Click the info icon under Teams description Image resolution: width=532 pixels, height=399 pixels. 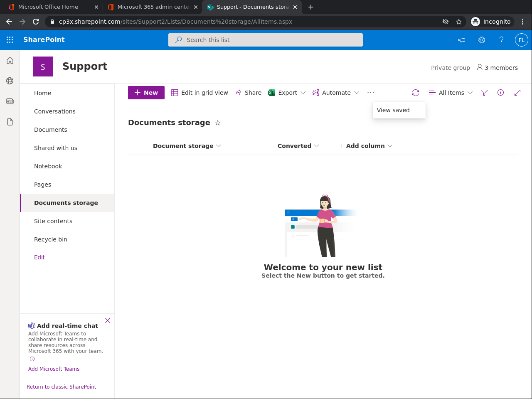click(32, 359)
